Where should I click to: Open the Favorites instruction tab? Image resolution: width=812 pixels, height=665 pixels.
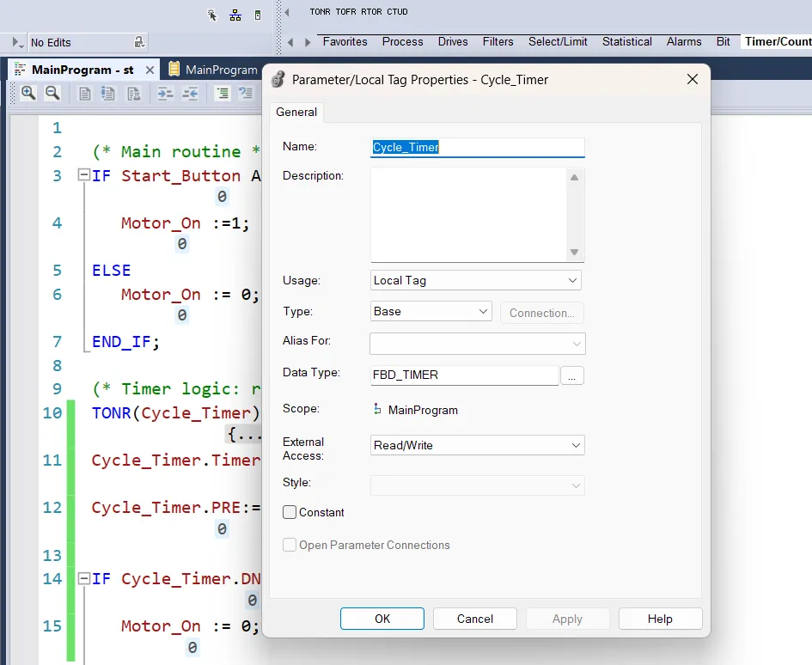tap(345, 42)
